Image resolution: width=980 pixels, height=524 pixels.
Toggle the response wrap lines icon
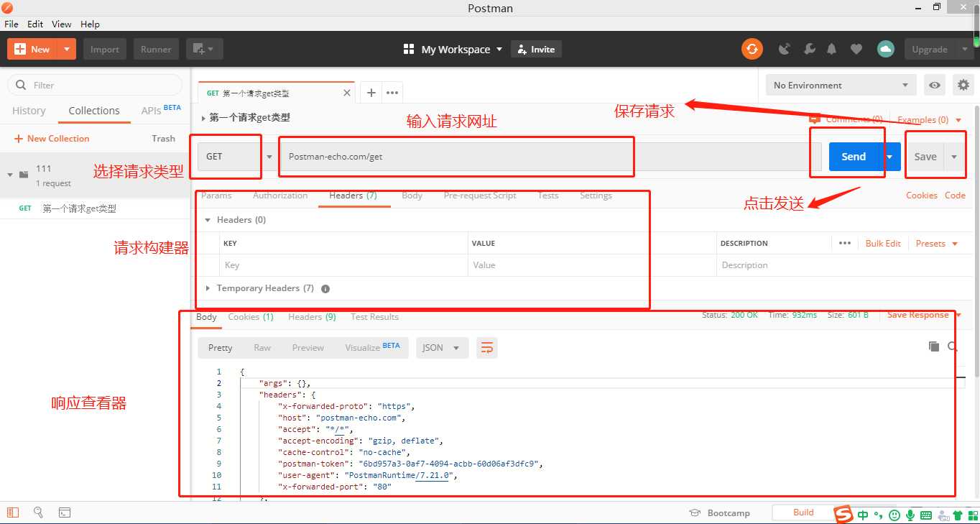pos(487,348)
